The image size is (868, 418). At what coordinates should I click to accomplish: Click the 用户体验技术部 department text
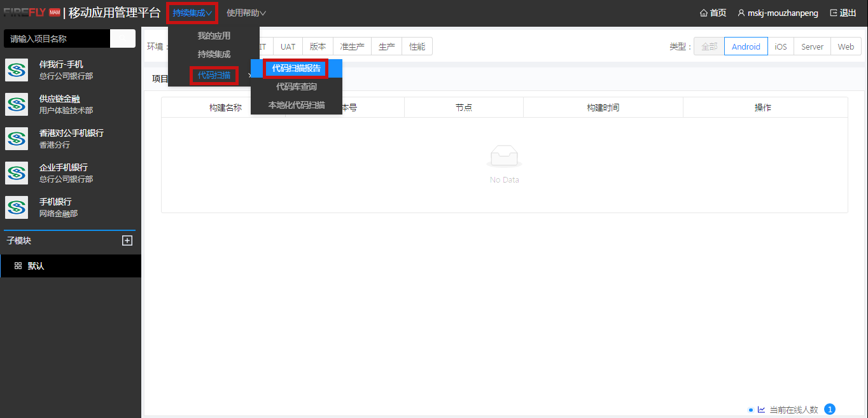pos(66,111)
